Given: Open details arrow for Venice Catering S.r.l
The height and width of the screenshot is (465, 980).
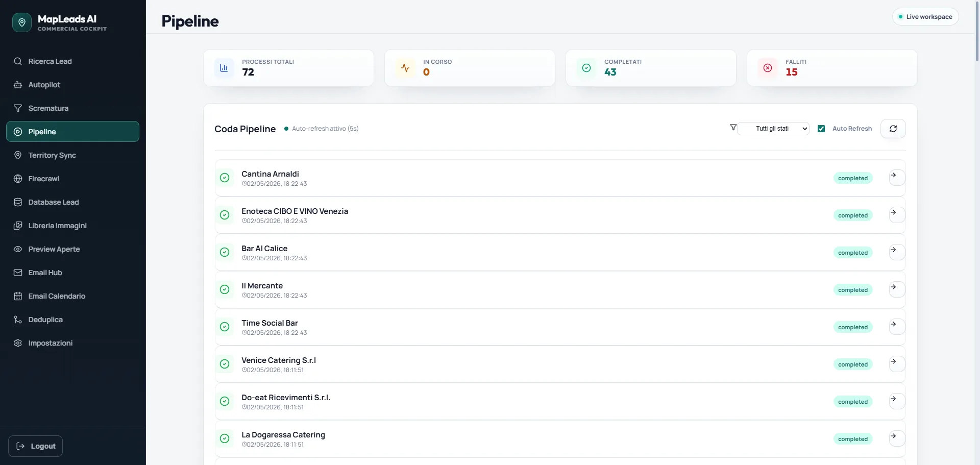Looking at the screenshot, I should click(x=897, y=364).
